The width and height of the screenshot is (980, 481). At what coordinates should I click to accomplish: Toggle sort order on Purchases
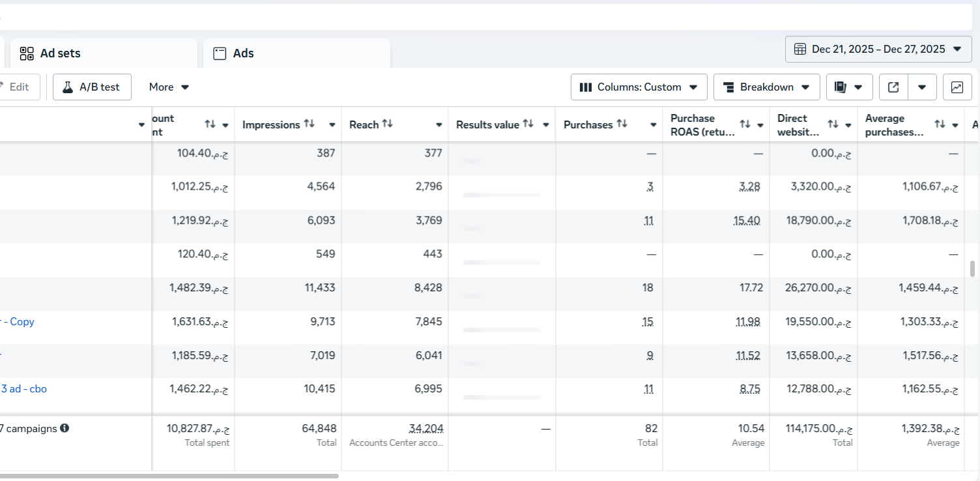[622, 123]
